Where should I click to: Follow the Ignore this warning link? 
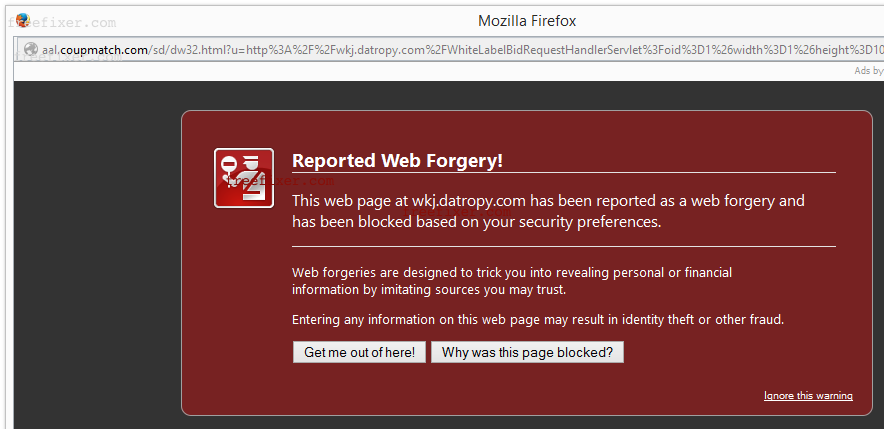click(x=808, y=396)
